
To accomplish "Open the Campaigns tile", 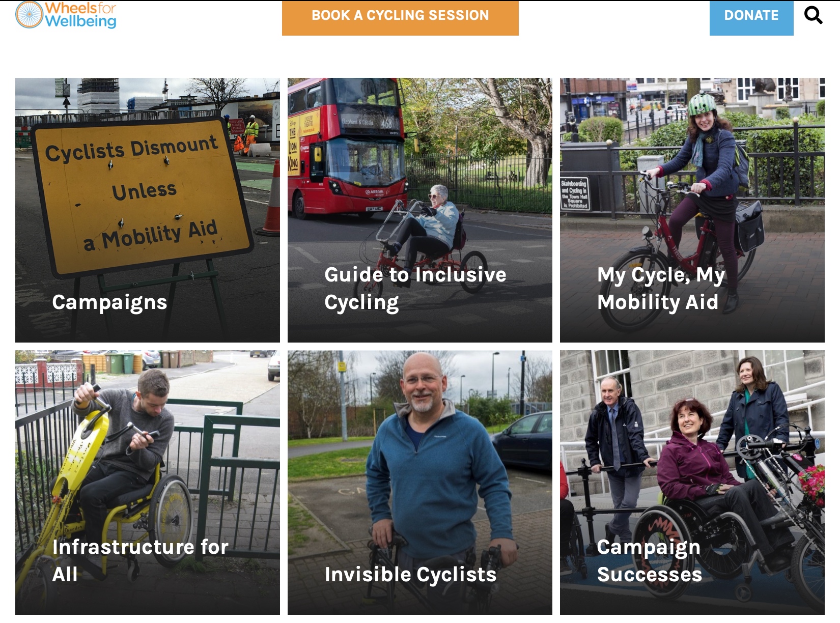I will coord(148,210).
